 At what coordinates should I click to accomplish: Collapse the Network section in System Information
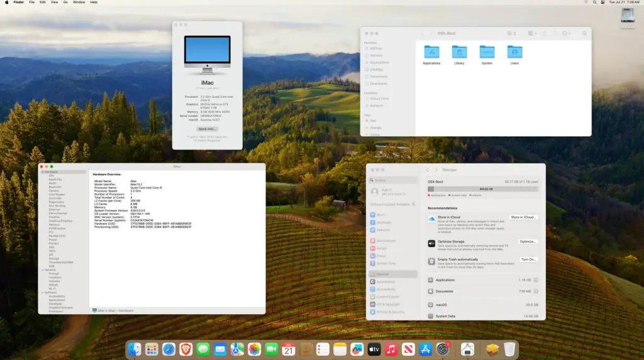point(43,270)
